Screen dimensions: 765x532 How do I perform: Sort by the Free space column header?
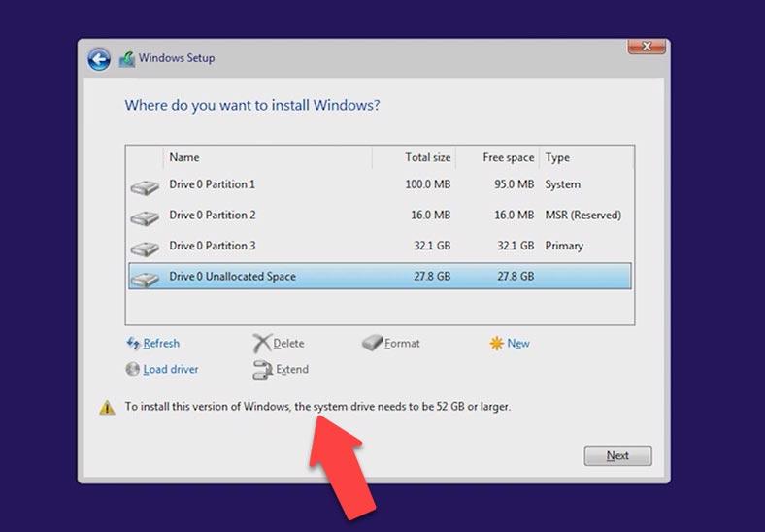tap(498, 157)
